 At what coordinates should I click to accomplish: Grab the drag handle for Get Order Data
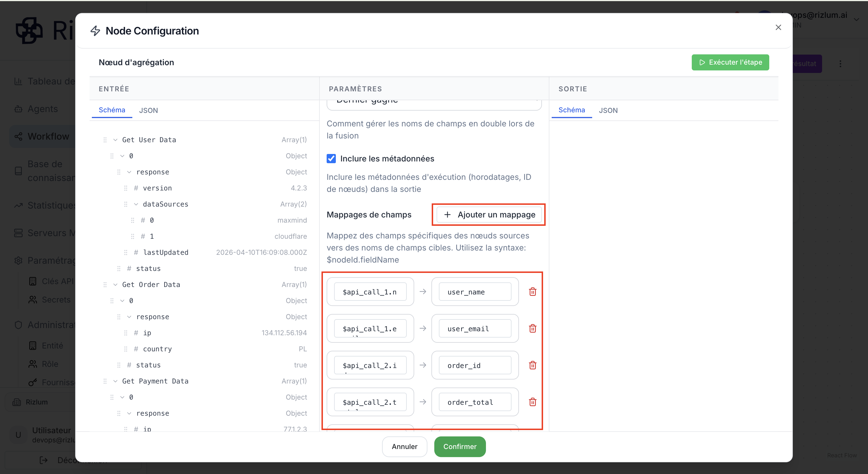pos(105,284)
